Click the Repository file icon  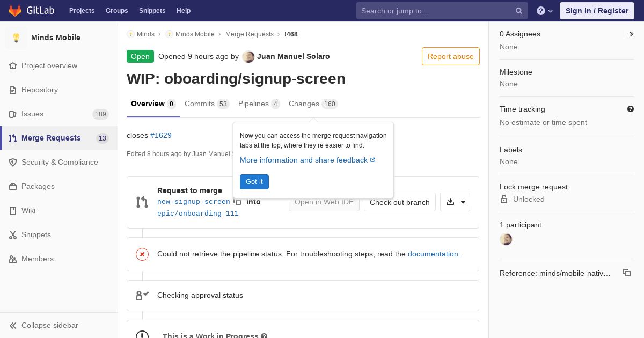pyautogui.click(x=13, y=90)
